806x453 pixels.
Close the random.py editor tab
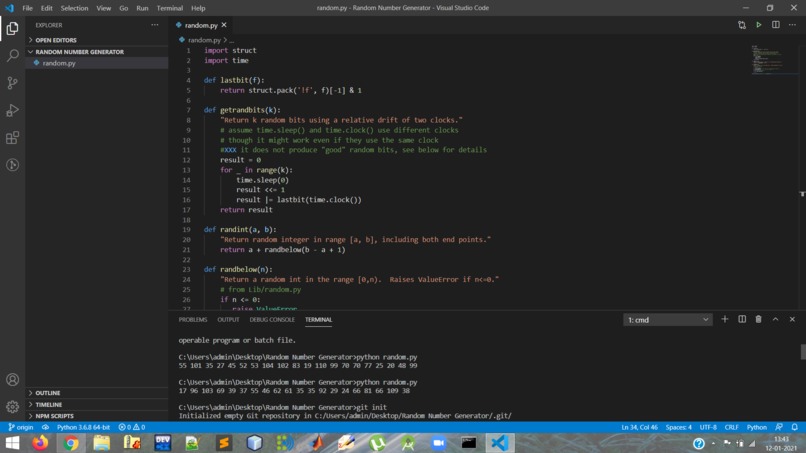(224, 25)
